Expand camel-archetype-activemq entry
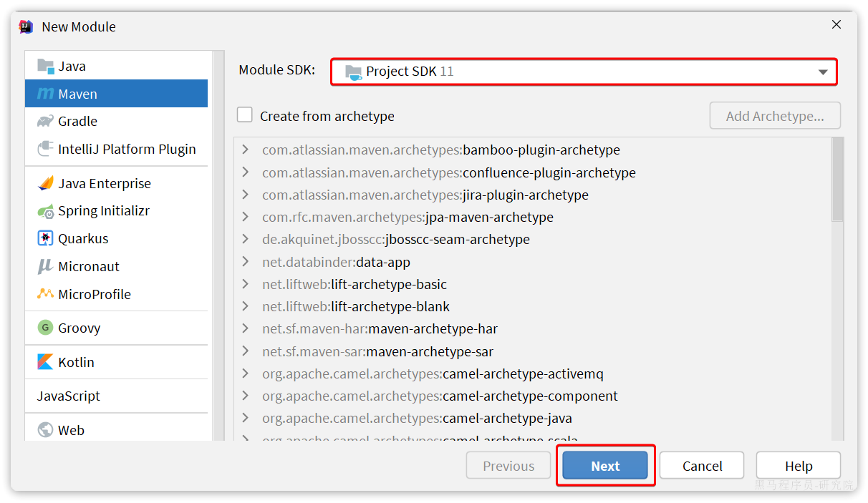This screenshot has width=868, height=503. [246, 373]
